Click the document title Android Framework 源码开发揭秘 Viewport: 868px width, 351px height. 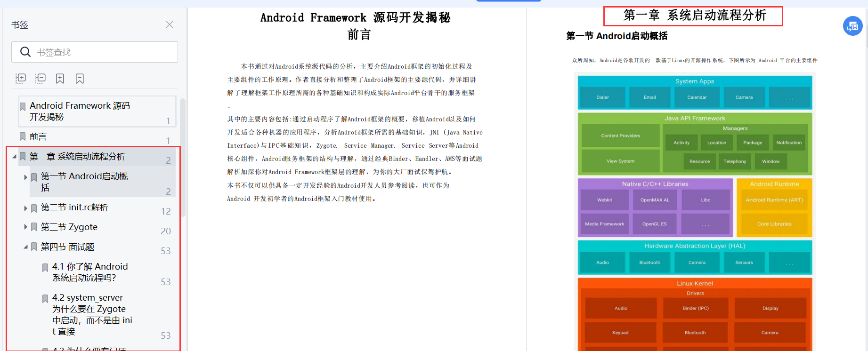356,18
